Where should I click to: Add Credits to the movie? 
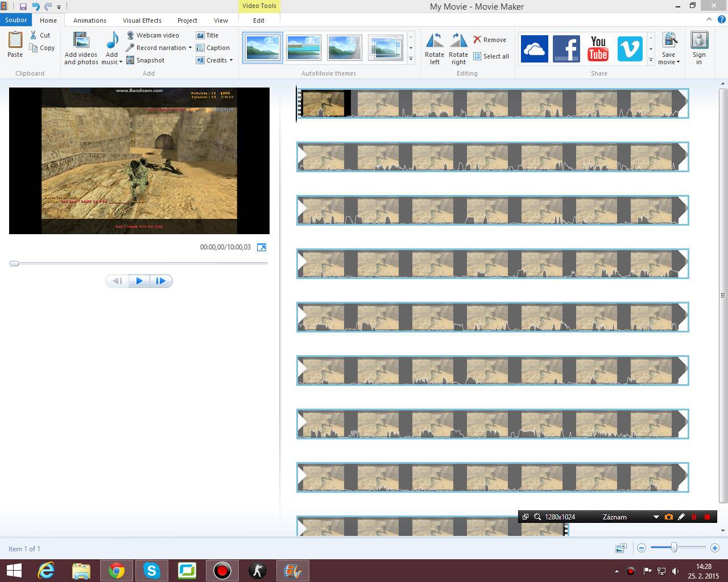pyautogui.click(x=212, y=60)
